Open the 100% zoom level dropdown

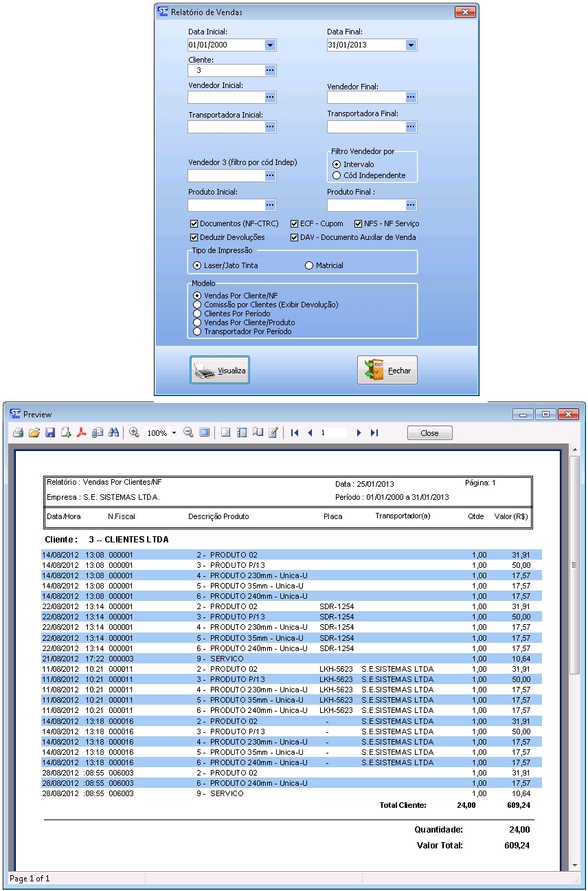click(x=174, y=433)
